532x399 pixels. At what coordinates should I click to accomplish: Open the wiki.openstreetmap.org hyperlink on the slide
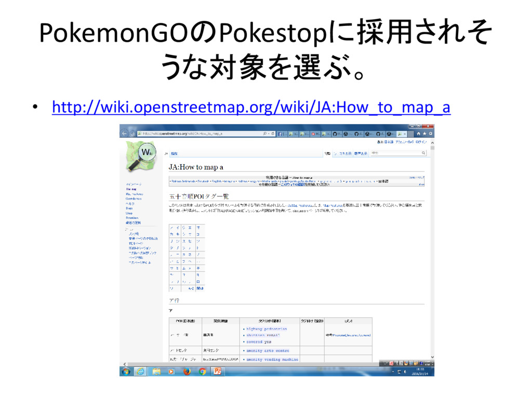click(251, 107)
